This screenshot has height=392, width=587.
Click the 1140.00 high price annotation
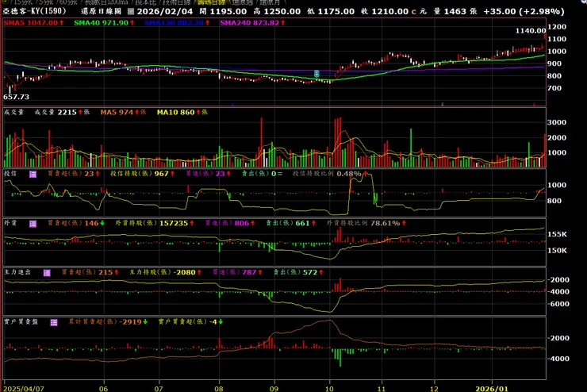click(531, 31)
